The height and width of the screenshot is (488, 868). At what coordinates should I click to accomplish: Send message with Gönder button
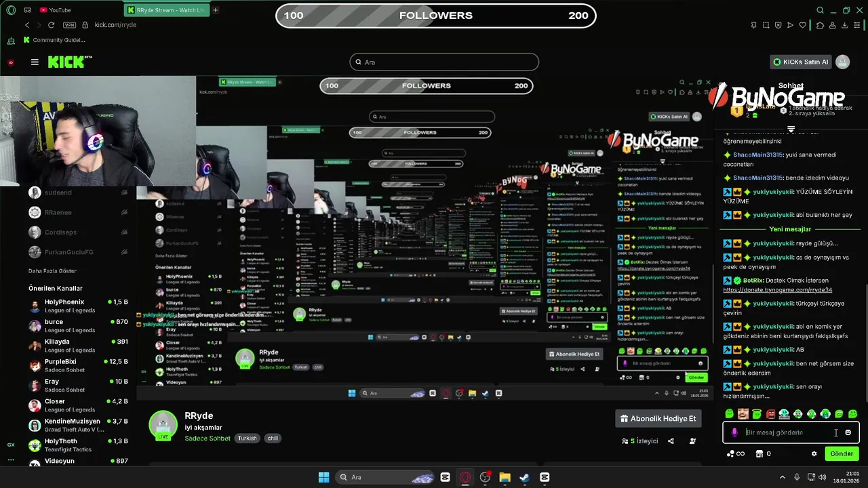click(842, 454)
